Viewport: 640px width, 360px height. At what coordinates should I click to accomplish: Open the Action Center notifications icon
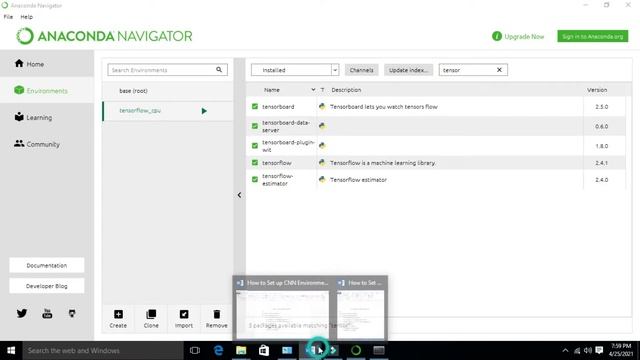point(599,351)
